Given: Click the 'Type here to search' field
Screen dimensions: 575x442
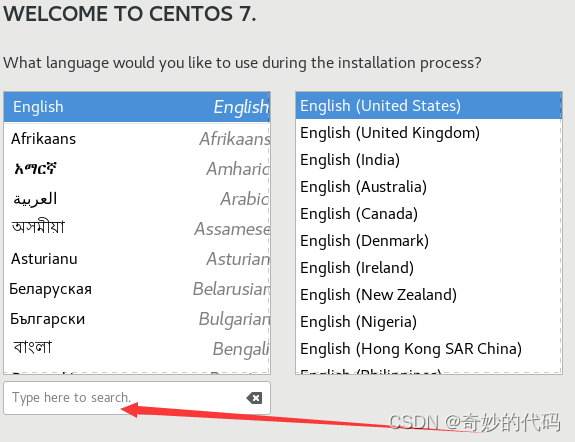Looking at the screenshot, I should pyautogui.click(x=137, y=398).
